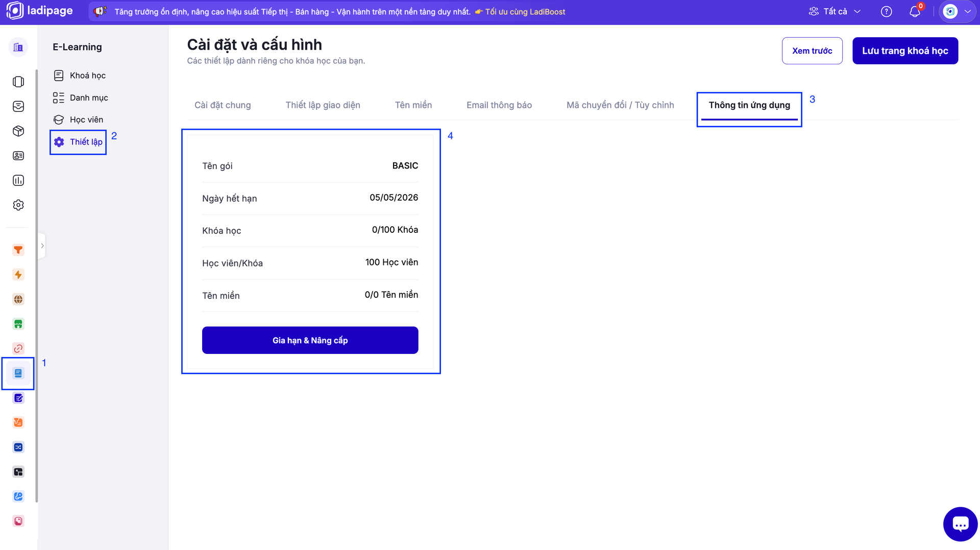Select 'Học viên' in the E-Learning menu
Image resolution: width=980 pixels, height=550 pixels.
(86, 119)
